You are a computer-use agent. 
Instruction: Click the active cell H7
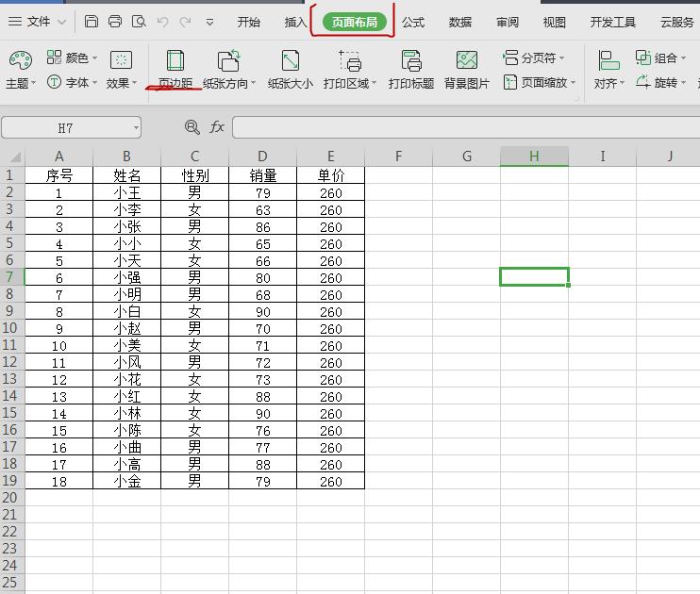pyautogui.click(x=534, y=276)
